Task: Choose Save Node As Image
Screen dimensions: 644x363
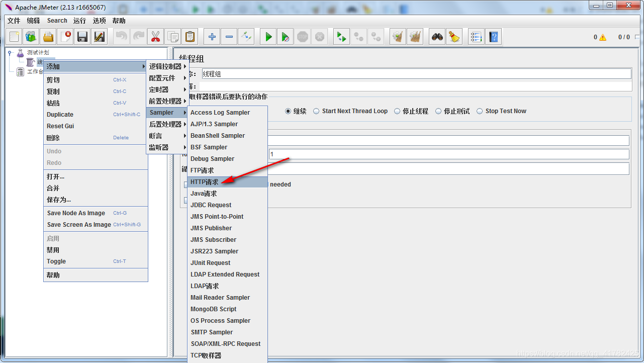Action: pyautogui.click(x=96, y=213)
